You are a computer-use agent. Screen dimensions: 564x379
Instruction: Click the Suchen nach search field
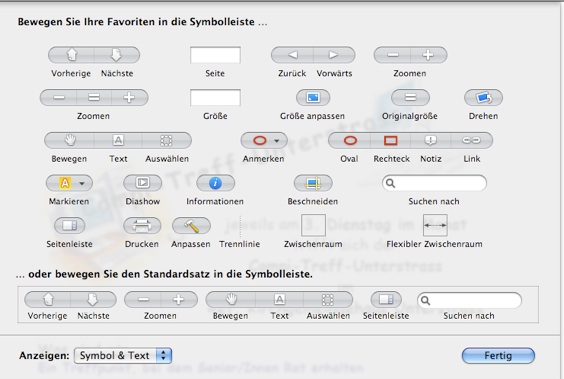[x=434, y=183]
